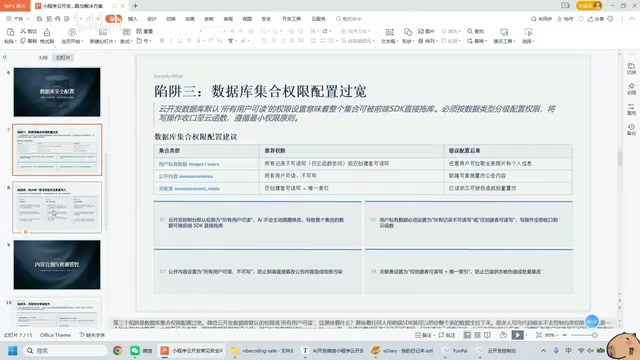Start slideshow from status bar play button

pyautogui.click(x=517, y=335)
